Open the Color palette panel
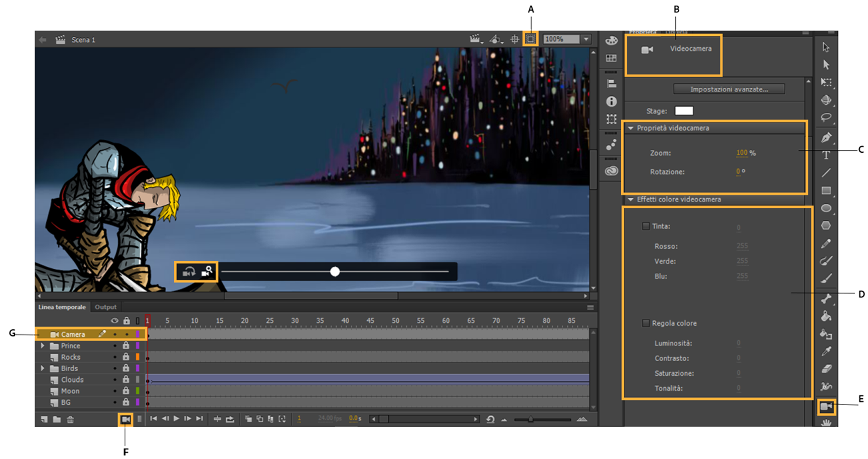This screenshot has height=459, width=868. point(611,40)
